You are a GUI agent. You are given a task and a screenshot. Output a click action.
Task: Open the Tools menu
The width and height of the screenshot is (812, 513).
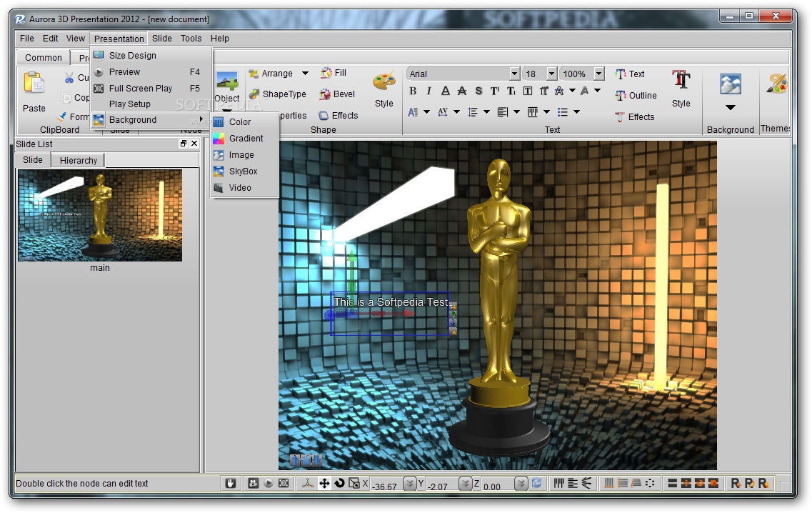(x=191, y=39)
